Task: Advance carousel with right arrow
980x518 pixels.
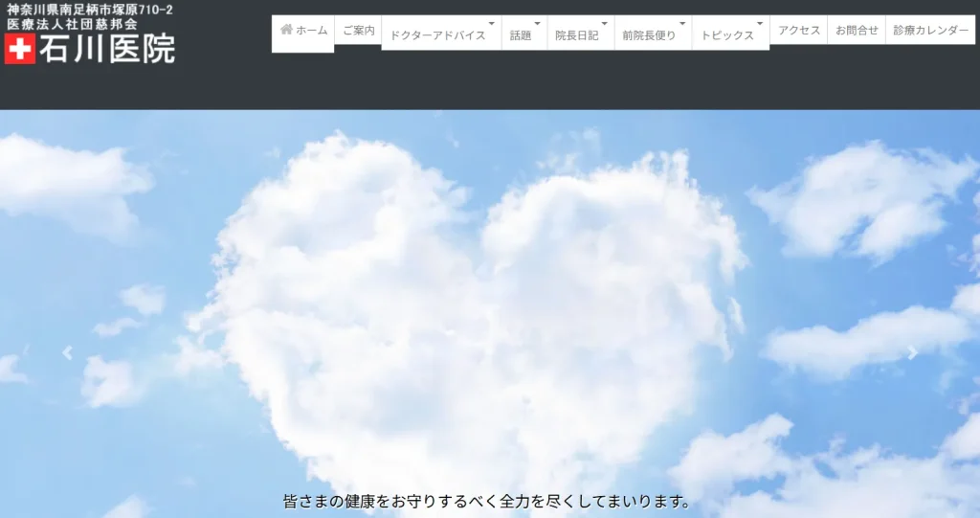Action: pyautogui.click(x=912, y=352)
